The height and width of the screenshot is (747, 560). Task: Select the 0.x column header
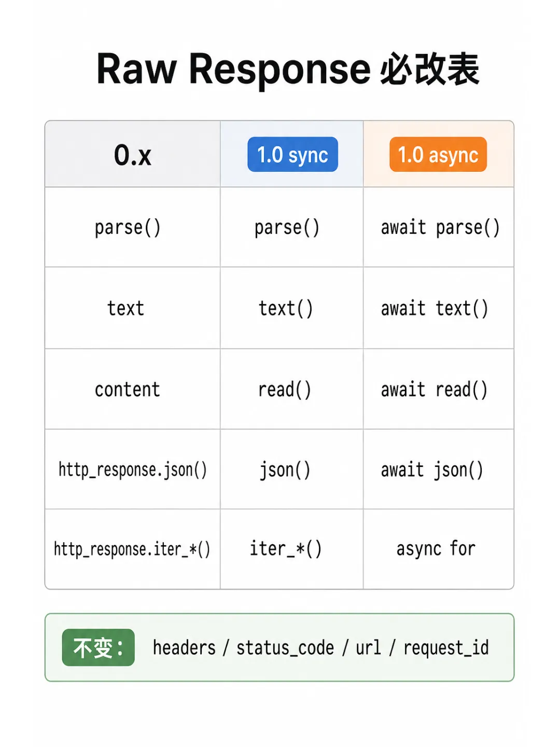click(133, 154)
